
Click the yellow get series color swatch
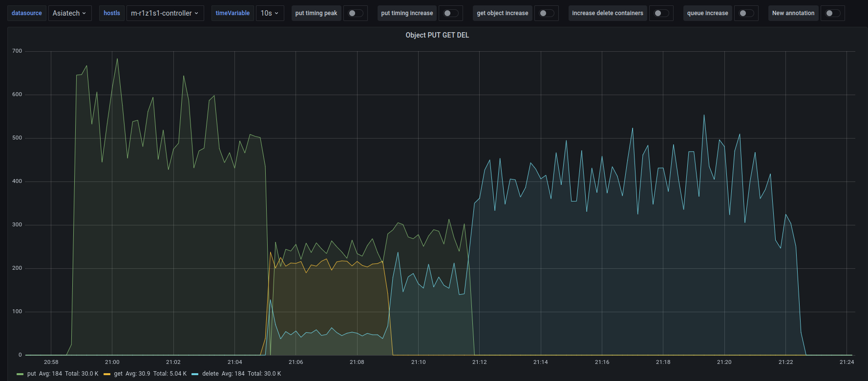107,374
